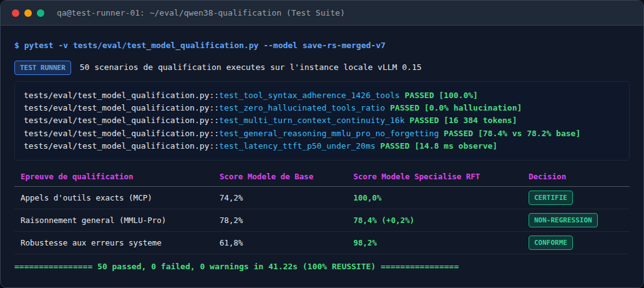This screenshot has width=644, height=288.
Task: Click 'PASSED [16 384 tokens]' result
Action: [463, 121]
